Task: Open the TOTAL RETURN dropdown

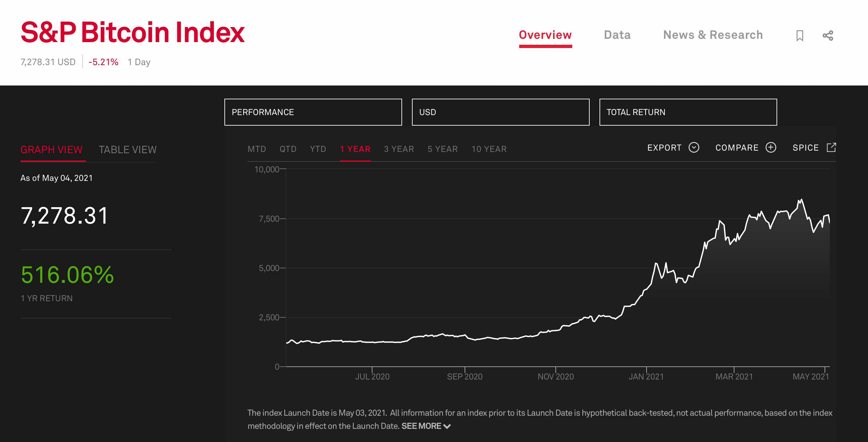Action: point(688,112)
